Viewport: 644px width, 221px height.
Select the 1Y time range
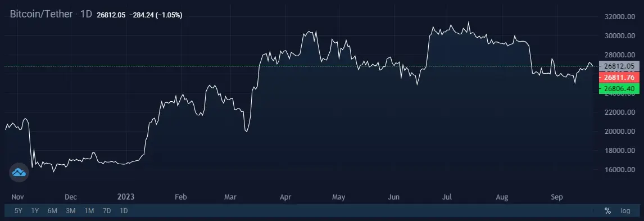tap(35, 211)
